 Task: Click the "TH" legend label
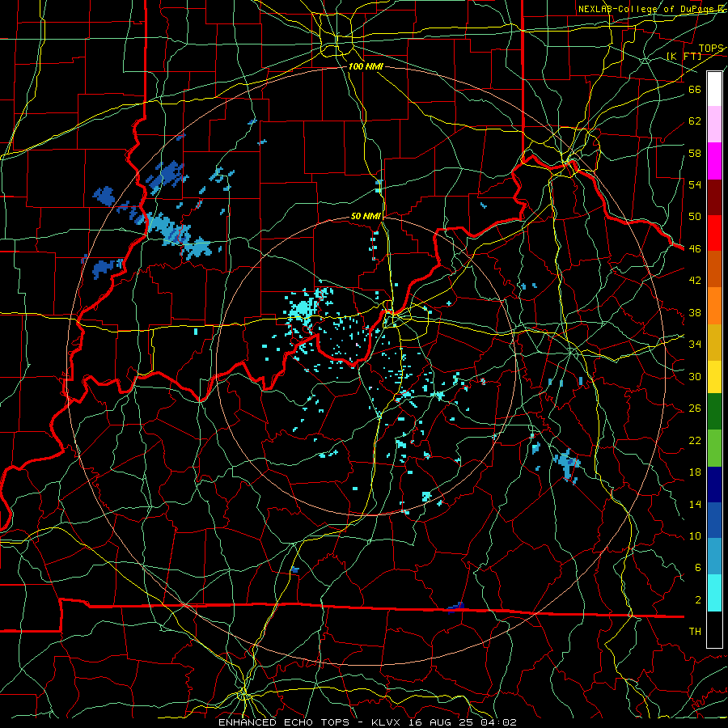(x=695, y=632)
